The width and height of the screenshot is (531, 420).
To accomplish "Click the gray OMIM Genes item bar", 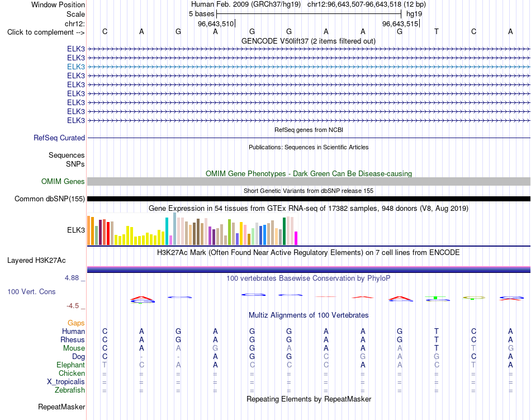I will (x=309, y=182).
